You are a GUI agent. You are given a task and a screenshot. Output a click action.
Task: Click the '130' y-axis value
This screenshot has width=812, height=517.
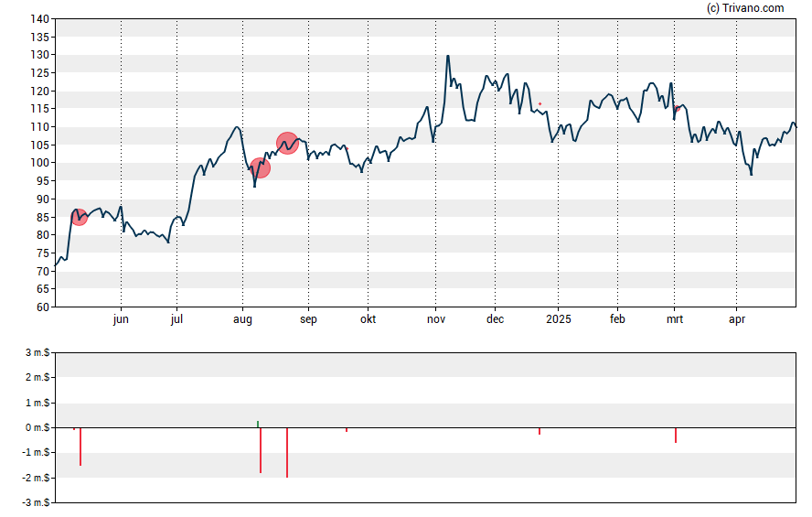[40, 55]
